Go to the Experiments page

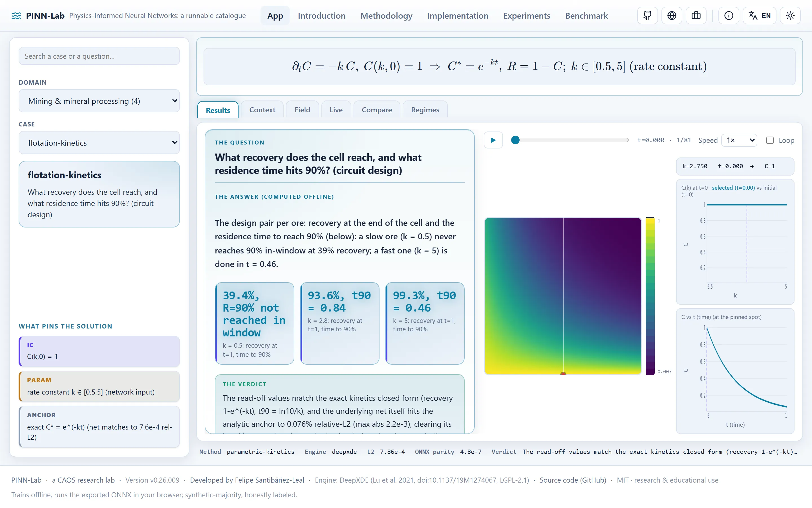pyautogui.click(x=526, y=16)
